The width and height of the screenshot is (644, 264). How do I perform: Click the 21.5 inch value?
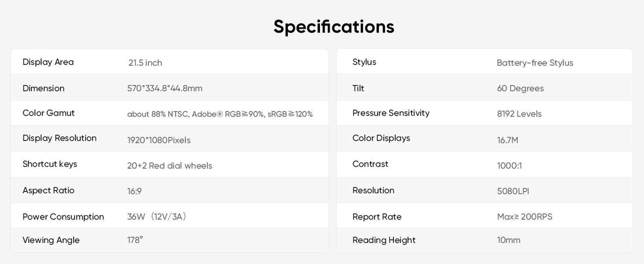pos(145,63)
